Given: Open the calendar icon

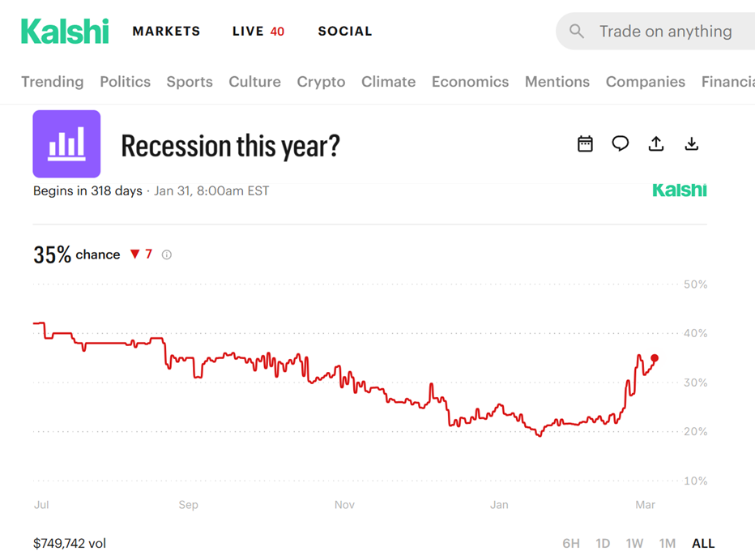Looking at the screenshot, I should pos(585,144).
